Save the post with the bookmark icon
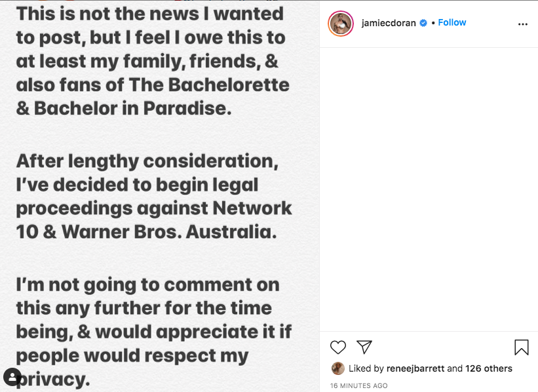Screen dimensions: 538x392 521,347
